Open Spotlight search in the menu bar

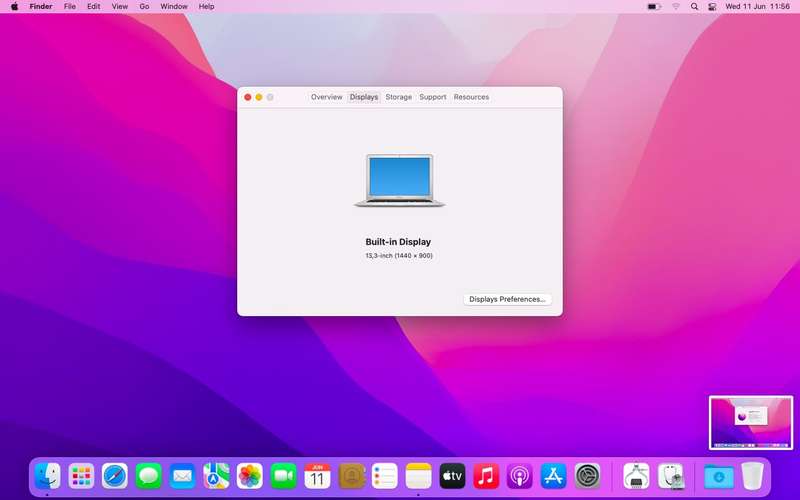[694, 7]
